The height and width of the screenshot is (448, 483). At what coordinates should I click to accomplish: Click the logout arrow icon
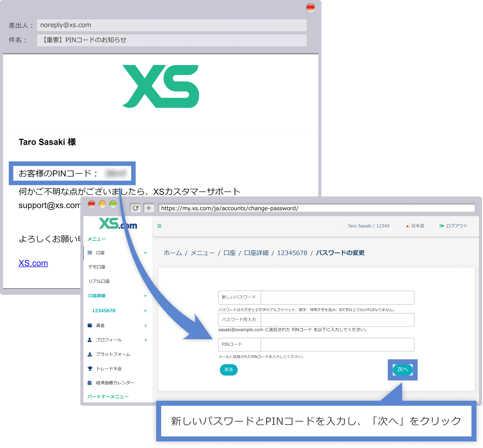pyautogui.click(x=442, y=226)
